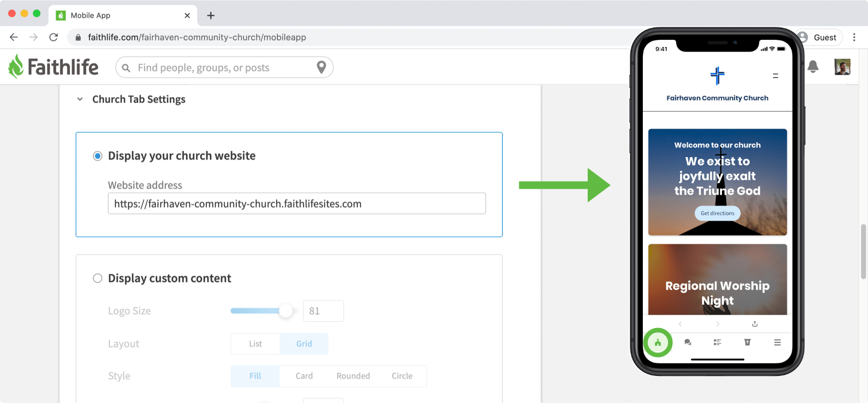Click the Logo Size value box

tap(324, 311)
